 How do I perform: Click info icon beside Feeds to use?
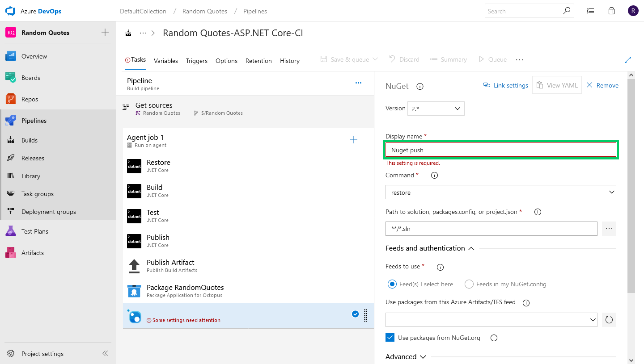tap(440, 267)
